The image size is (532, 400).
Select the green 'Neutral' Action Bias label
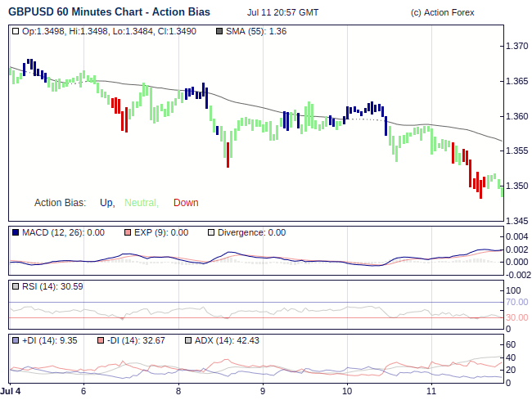tap(141, 203)
